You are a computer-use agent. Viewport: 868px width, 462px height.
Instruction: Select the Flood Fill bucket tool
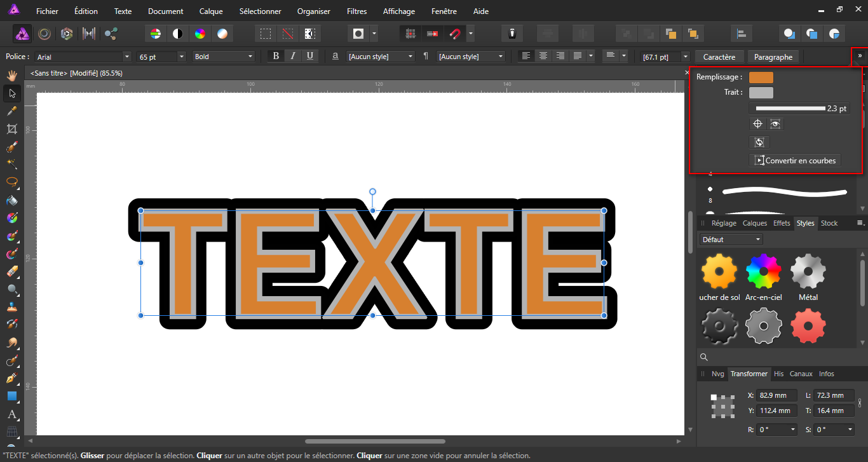tap(11, 200)
